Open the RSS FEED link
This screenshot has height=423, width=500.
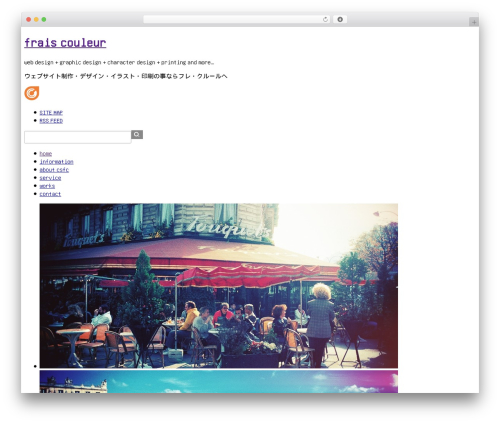coord(51,121)
